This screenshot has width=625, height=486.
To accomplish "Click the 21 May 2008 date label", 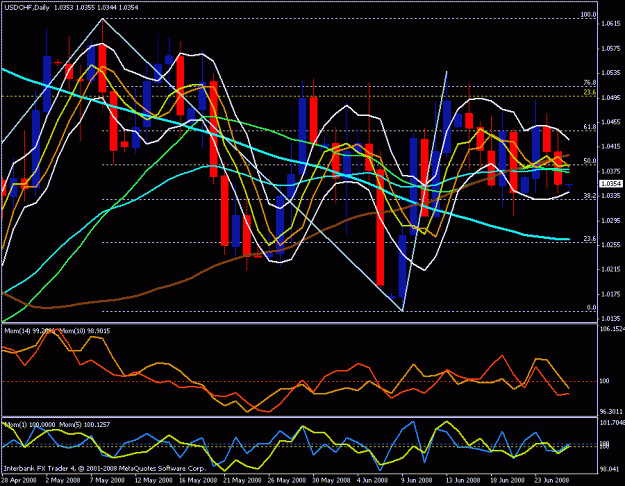I will (x=242, y=480).
